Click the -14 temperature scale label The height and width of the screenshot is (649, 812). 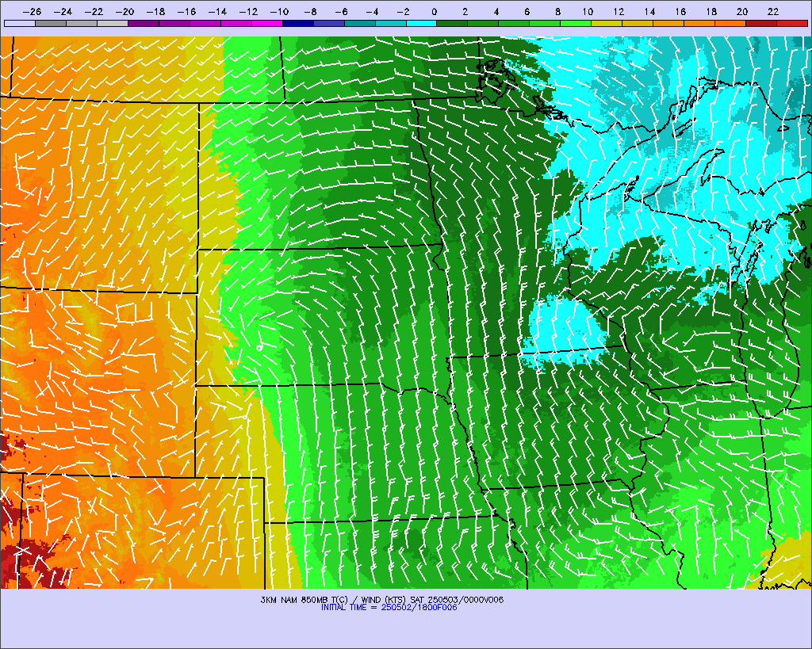tap(217, 11)
